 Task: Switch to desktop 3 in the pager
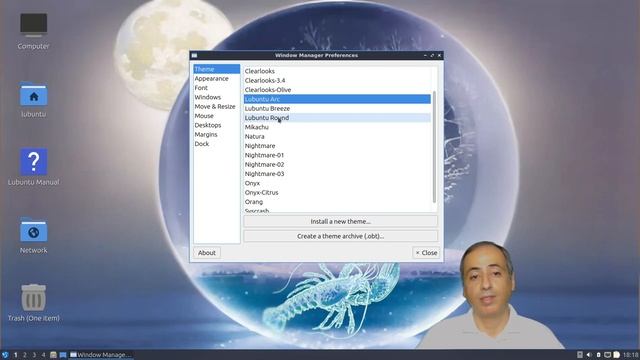pyautogui.click(x=34, y=355)
